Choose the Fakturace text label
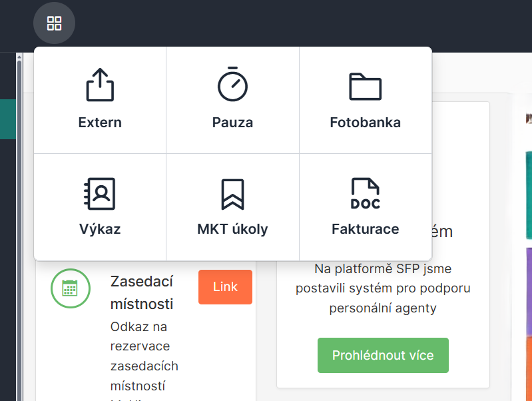Viewport: 532px width, 401px height. (x=365, y=229)
